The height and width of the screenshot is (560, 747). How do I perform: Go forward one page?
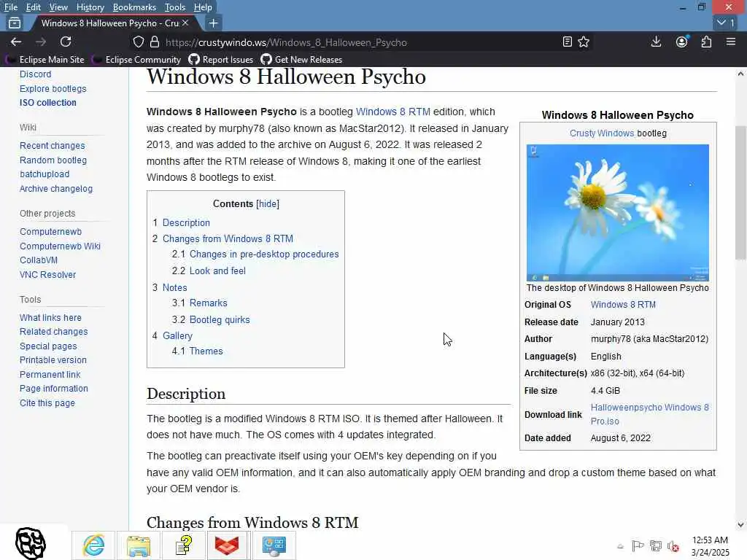[41, 42]
